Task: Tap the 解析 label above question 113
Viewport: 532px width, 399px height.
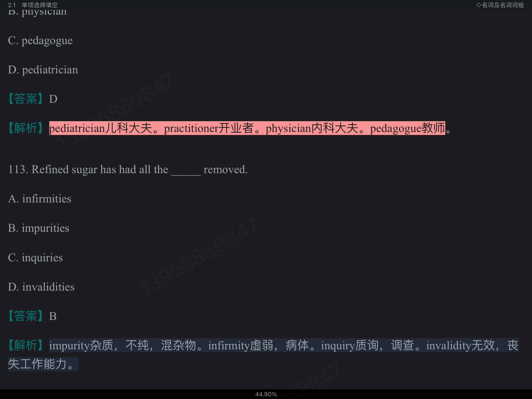Action: point(25,128)
